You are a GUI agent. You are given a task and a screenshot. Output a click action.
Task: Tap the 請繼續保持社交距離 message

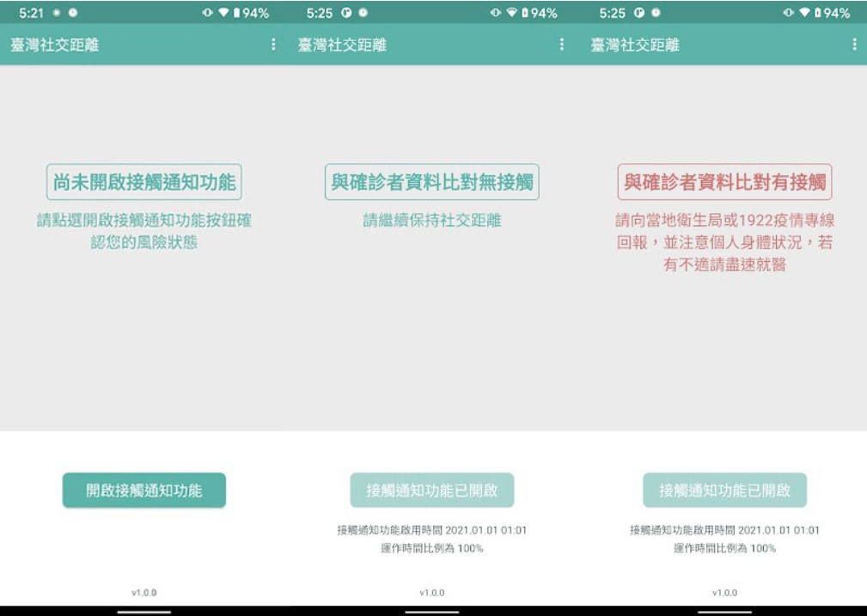[x=431, y=221]
